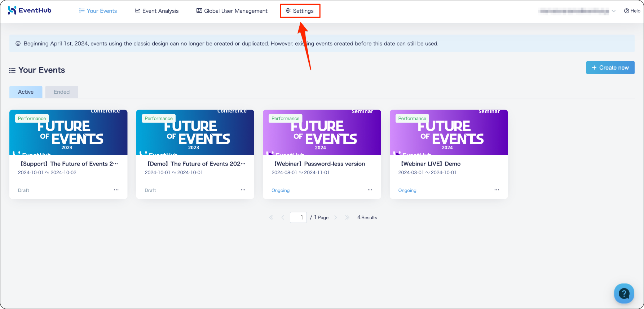Switch to the Ended tab

tap(62, 92)
